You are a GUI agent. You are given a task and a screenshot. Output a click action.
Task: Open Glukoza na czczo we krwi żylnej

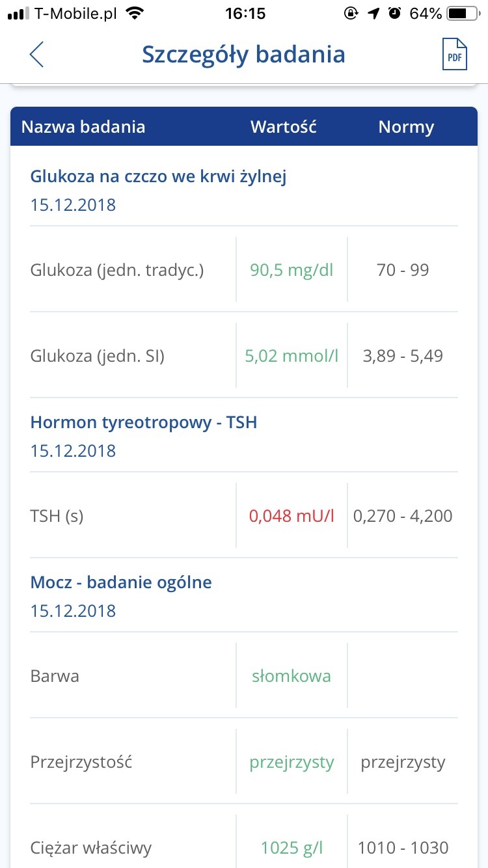coord(158,176)
